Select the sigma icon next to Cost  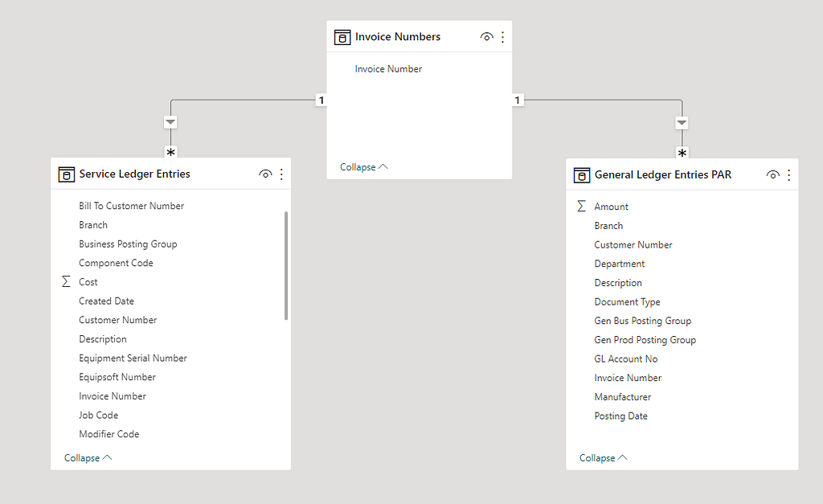point(68,281)
